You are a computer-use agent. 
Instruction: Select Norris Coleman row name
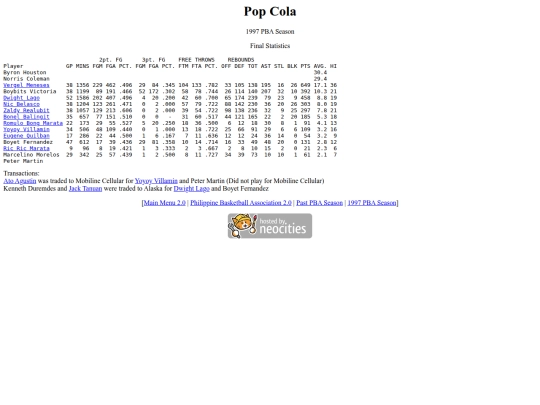point(26,79)
